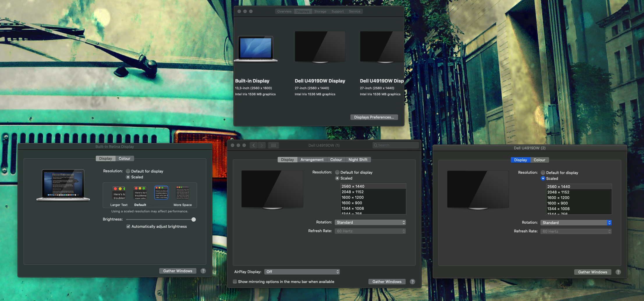This screenshot has width=644, height=301.
Task: Switch to the Support tab in About window
Action: pos(338,11)
